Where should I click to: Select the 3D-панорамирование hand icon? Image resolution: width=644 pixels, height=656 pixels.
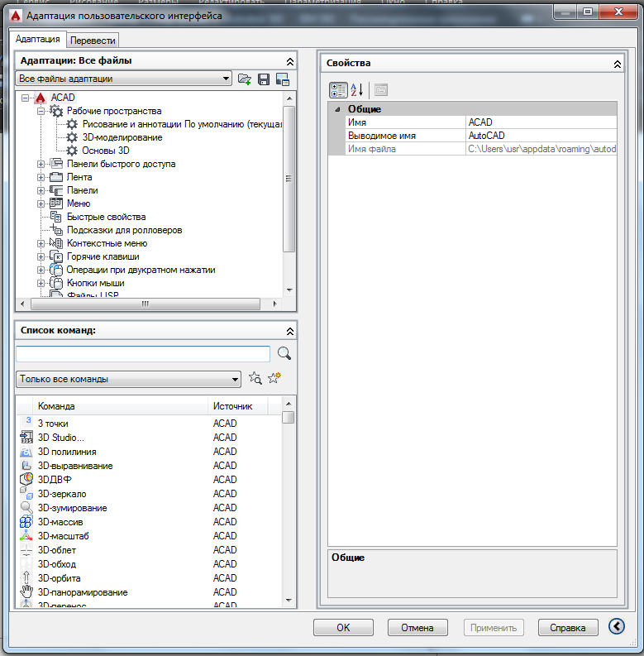[x=26, y=592]
